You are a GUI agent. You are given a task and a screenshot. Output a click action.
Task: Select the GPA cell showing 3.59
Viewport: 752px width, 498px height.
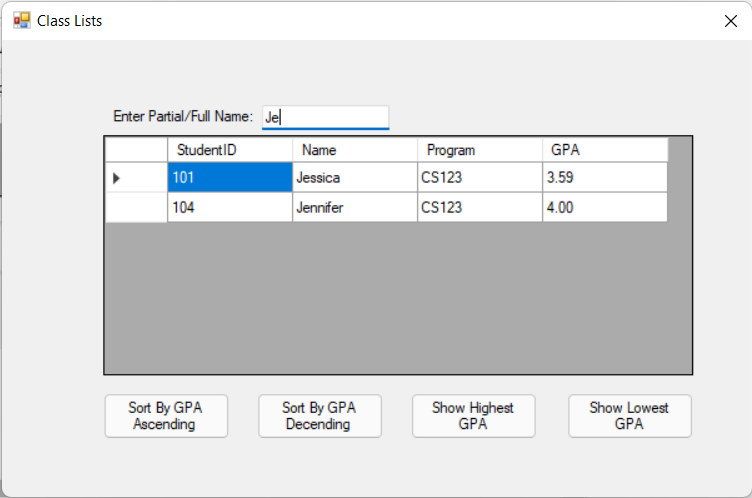tap(605, 178)
